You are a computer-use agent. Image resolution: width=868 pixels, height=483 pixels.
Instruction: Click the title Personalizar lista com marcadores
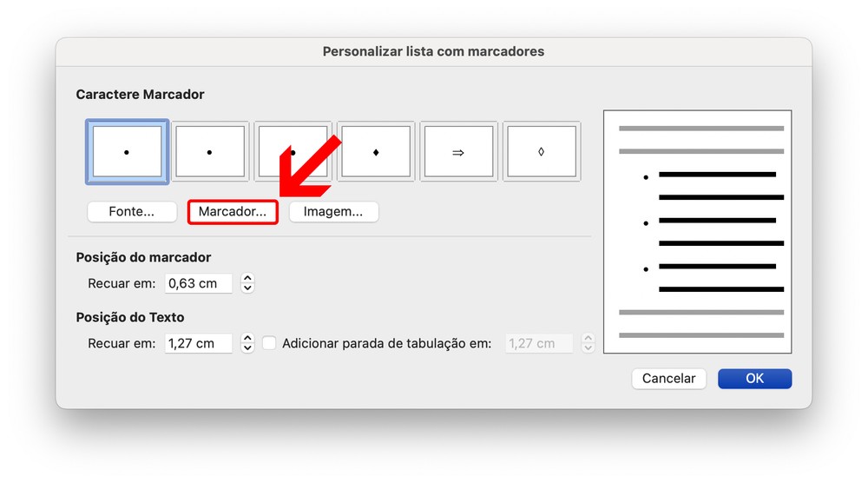click(x=433, y=51)
